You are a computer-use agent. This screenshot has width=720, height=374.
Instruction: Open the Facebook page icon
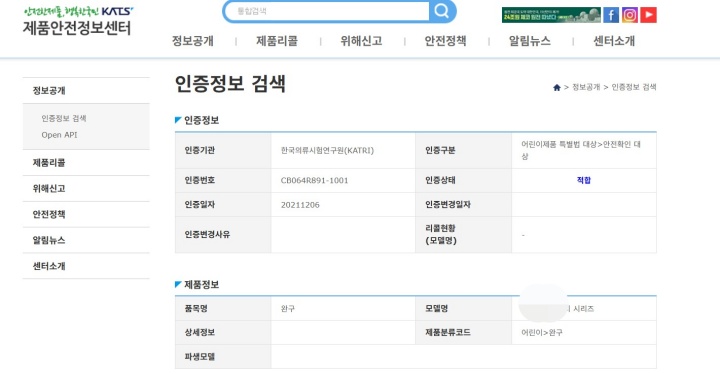611,15
